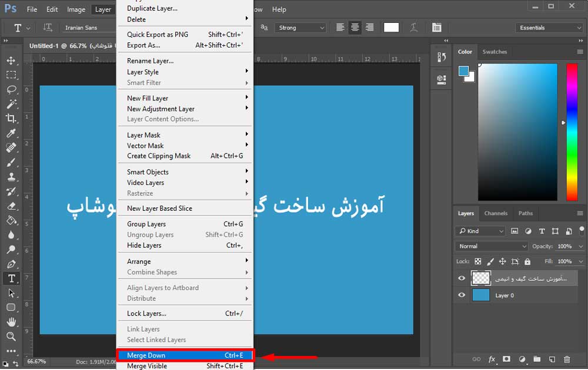This screenshot has width=588, height=370.
Task: Create a new layer with the page icon
Action: click(552, 359)
